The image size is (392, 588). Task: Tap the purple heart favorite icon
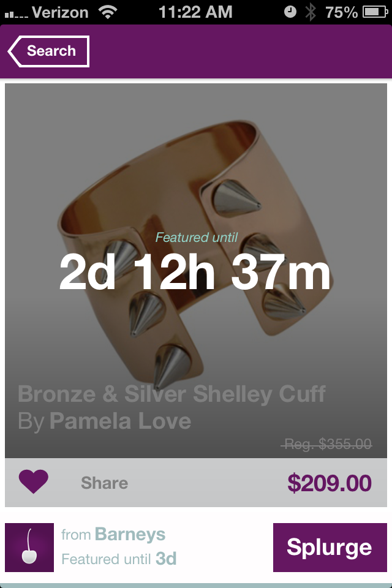[34, 481]
